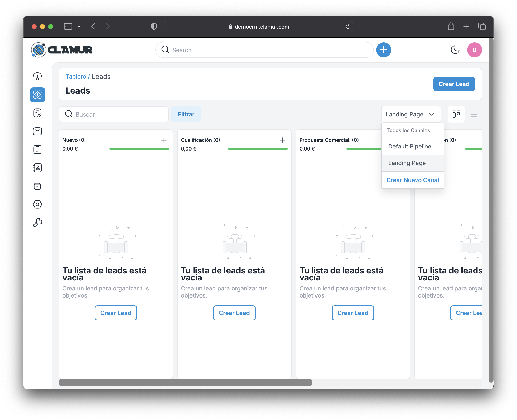Screen dimensions: 517x420
Task: Click the Leads page heading
Action: point(78,90)
